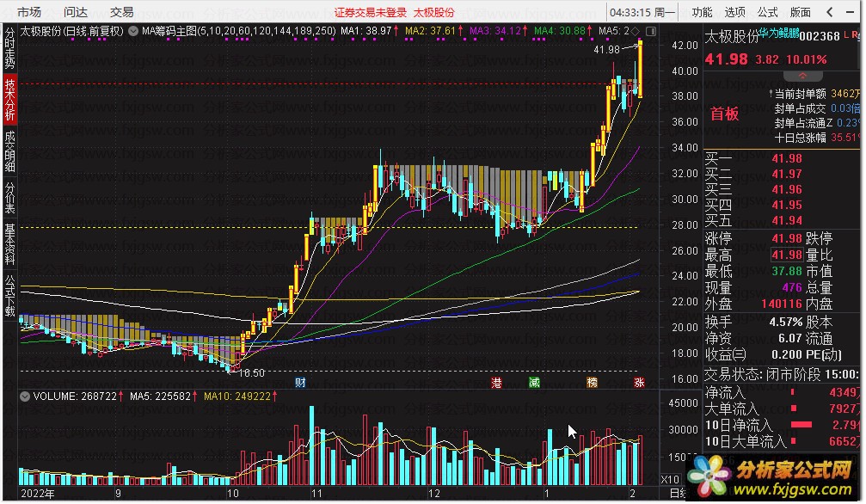This screenshot has height=504, width=866.
Task: Open the 选项 menu
Action: coord(734,11)
